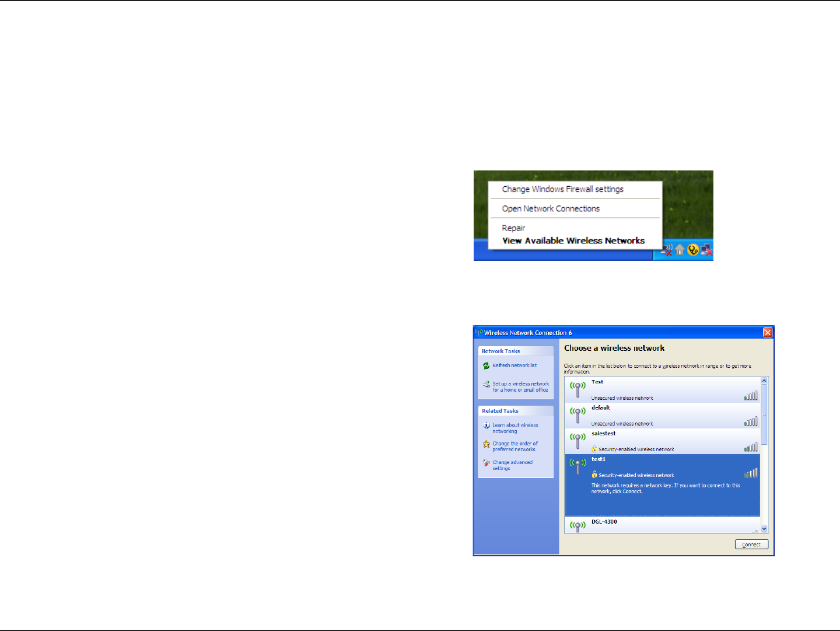The image size is (840, 631).
Task: Select Open Network Connections menu entry
Action: 551,208
